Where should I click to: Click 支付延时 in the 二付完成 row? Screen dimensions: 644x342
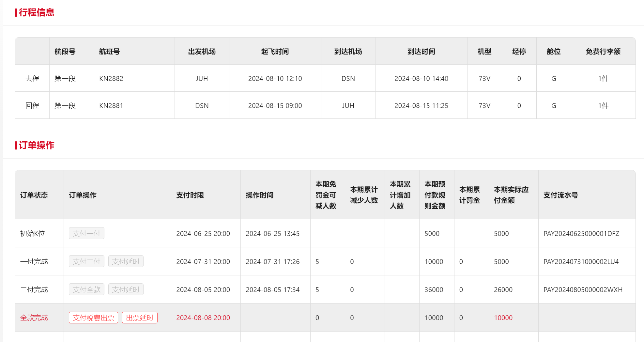pos(126,289)
